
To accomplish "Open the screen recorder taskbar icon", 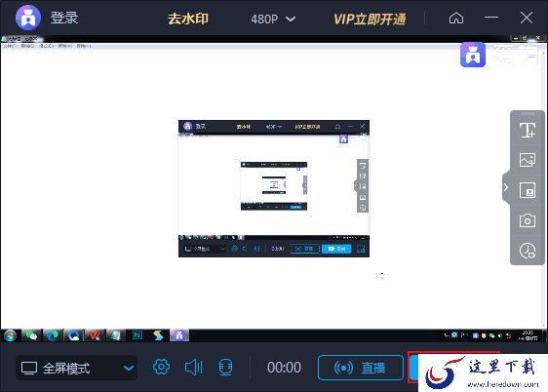I will (x=179, y=335).
